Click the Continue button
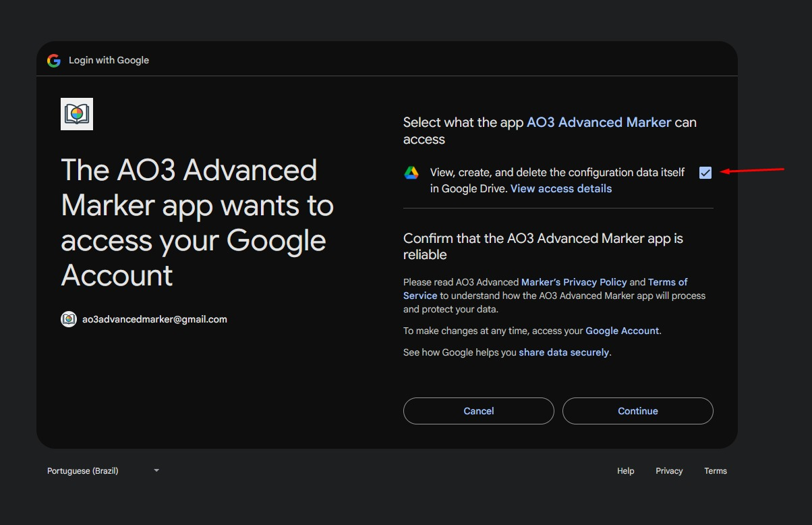Image resolution: width=812 pixels, height=525 pixels. pos(638,411)
